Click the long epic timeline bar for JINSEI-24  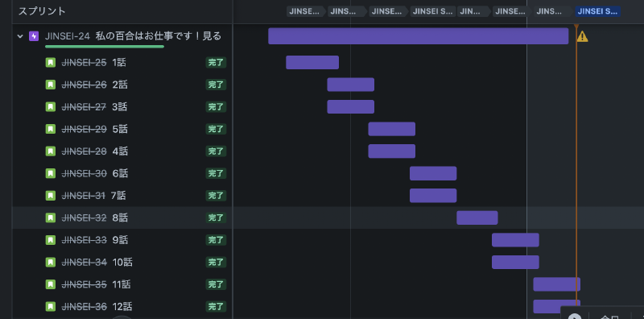click(418, 36)
